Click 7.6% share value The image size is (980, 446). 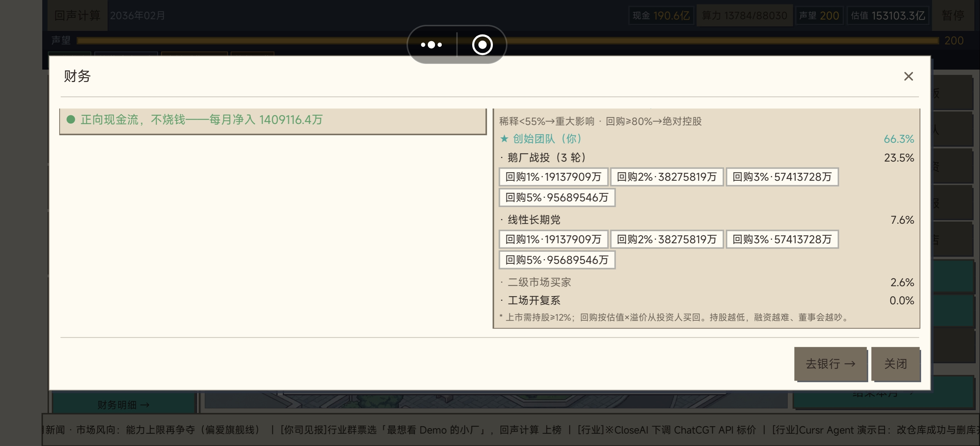click(x=902, y=219)
